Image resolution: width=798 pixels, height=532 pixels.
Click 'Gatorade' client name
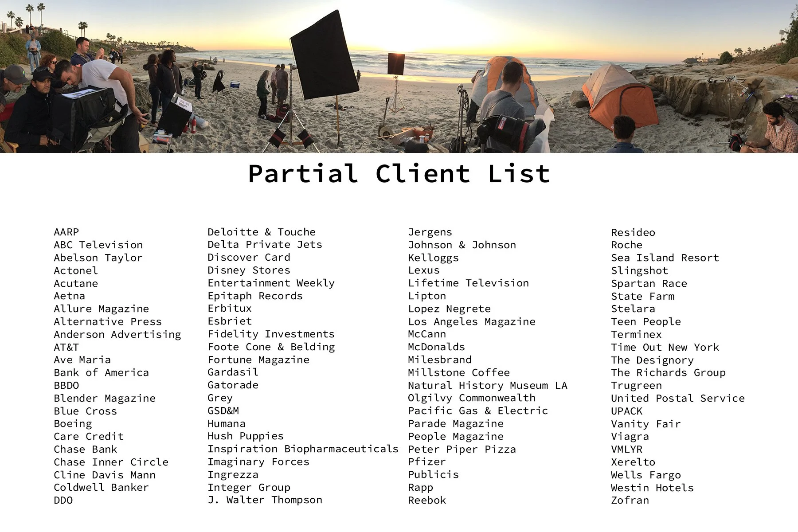[x=233, y=385]
